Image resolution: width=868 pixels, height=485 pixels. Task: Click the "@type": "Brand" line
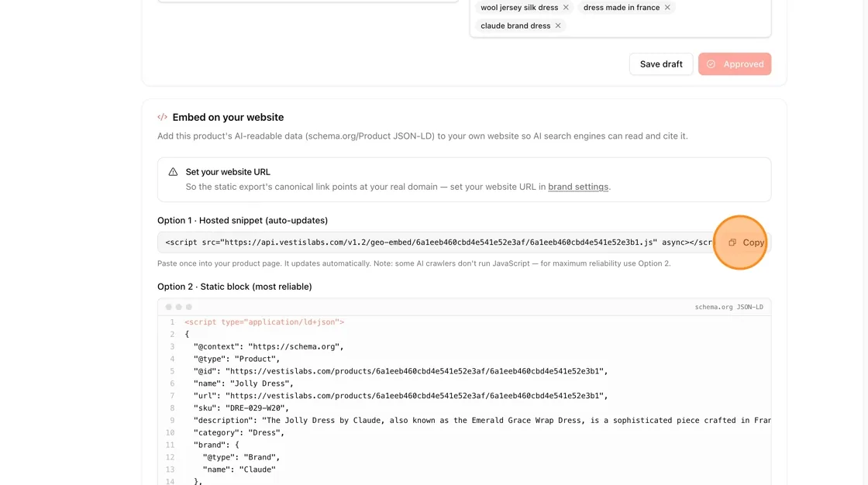[x=241, y=457]
